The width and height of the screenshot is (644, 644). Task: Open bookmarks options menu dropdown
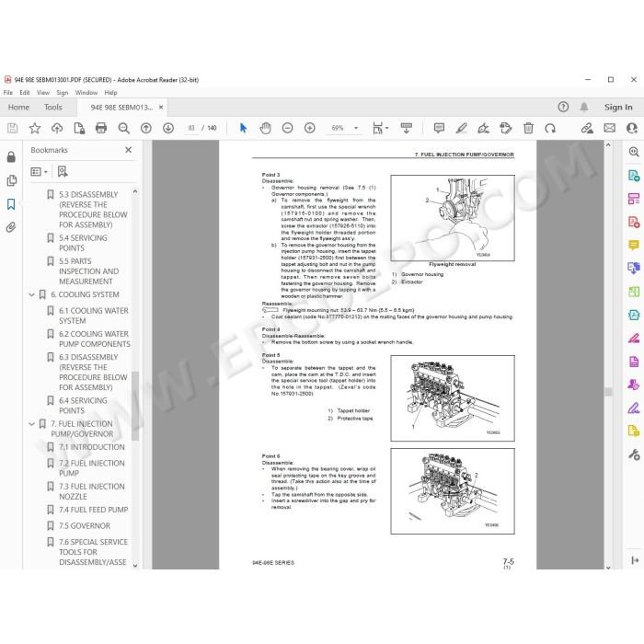click(39, 171)
